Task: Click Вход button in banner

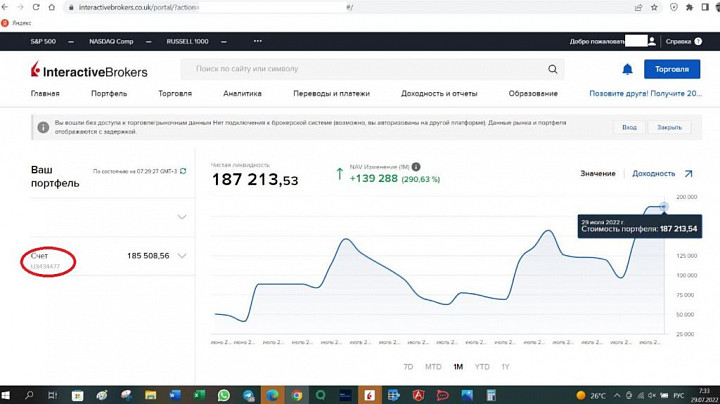Action: (629, 127)
